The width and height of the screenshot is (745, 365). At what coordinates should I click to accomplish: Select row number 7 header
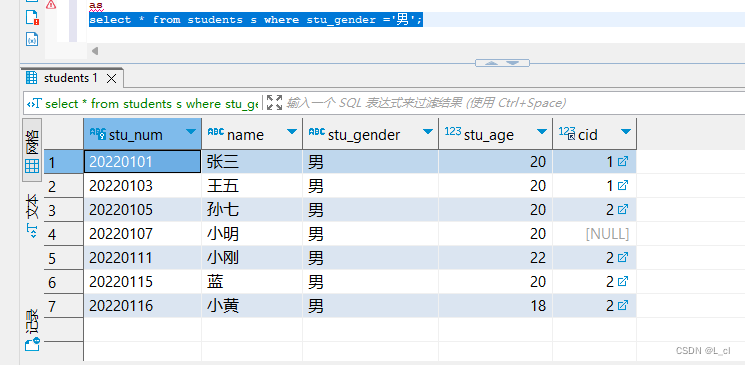point(64,306)
